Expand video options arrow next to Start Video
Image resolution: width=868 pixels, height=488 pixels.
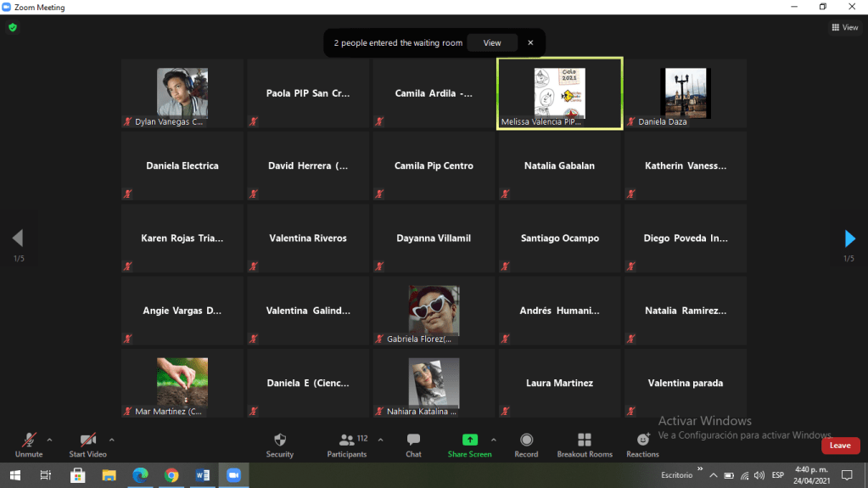111,440
